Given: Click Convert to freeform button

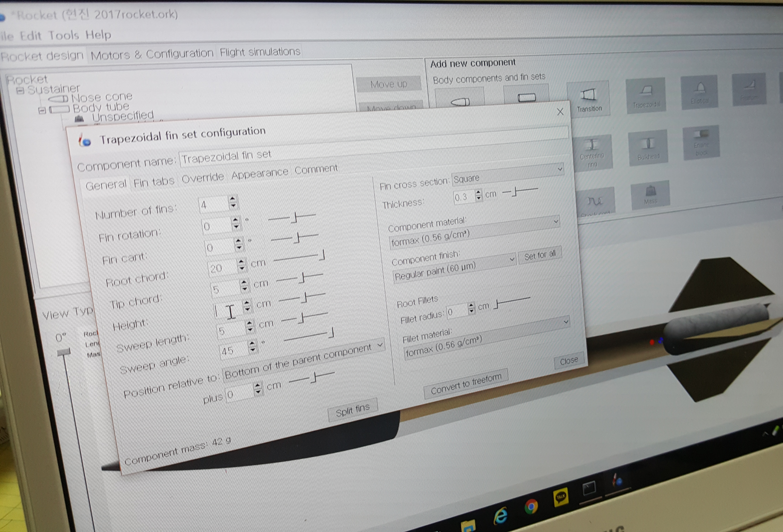Looking at the screenshot, I should point(466,383).
